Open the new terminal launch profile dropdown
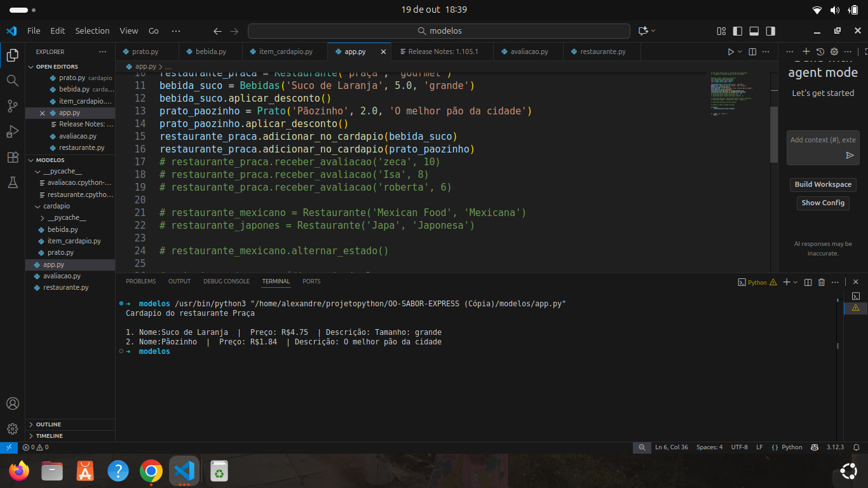This screenshot has width=868, height=488. [796, 282]
